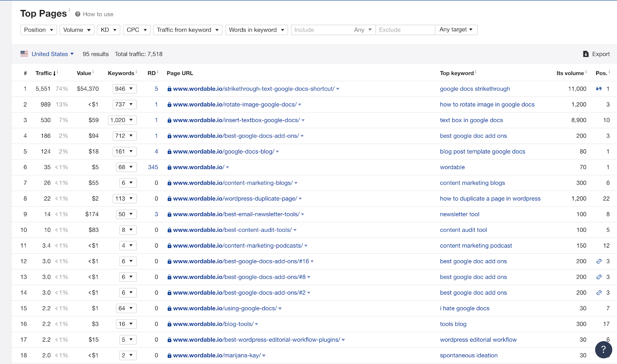Select volume 8,900 in the text box row
The image size is (617, 364).
(579, 120)
